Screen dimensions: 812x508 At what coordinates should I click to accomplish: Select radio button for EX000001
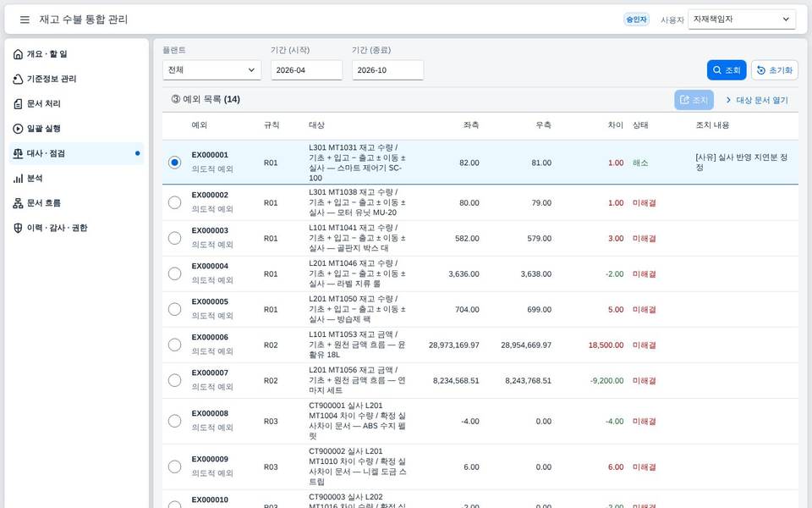174,163
